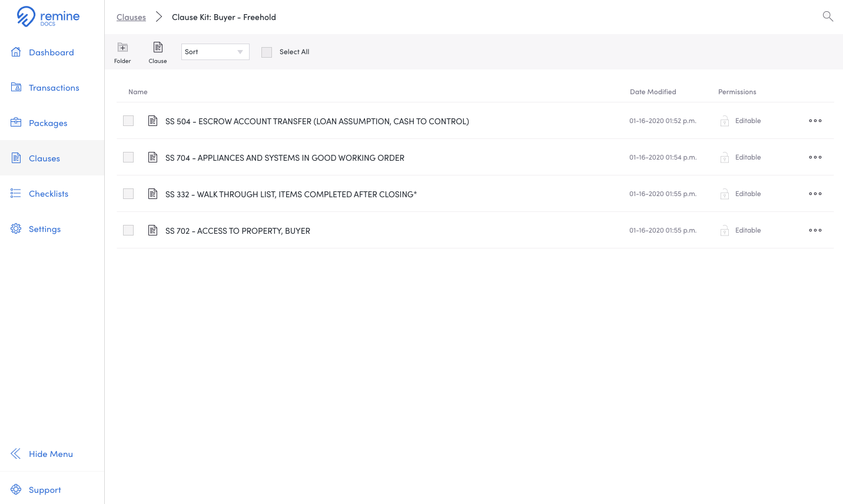The image size is (843, 504).
Task: Open SS 504 Escrow Account Transfer clause
Action: point(317,121)
